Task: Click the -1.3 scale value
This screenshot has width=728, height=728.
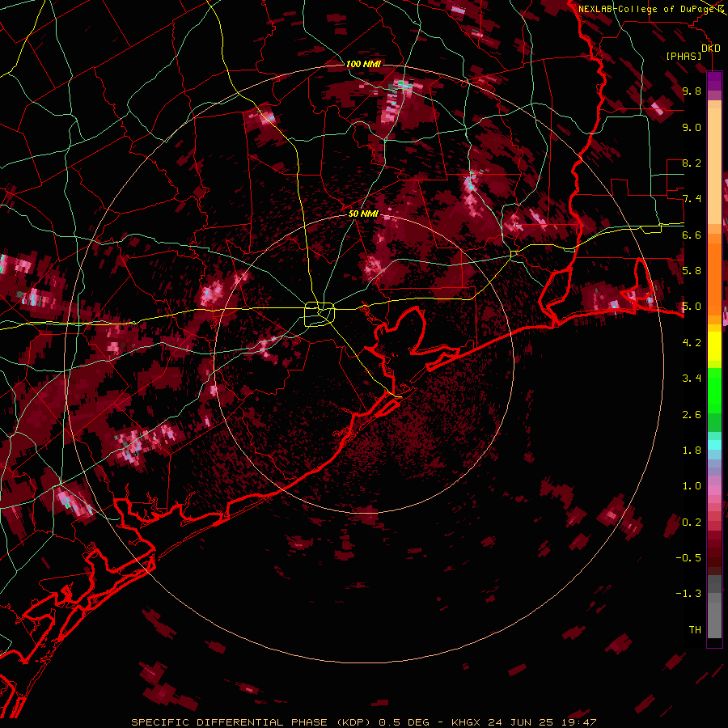Action: click(688, 594)
